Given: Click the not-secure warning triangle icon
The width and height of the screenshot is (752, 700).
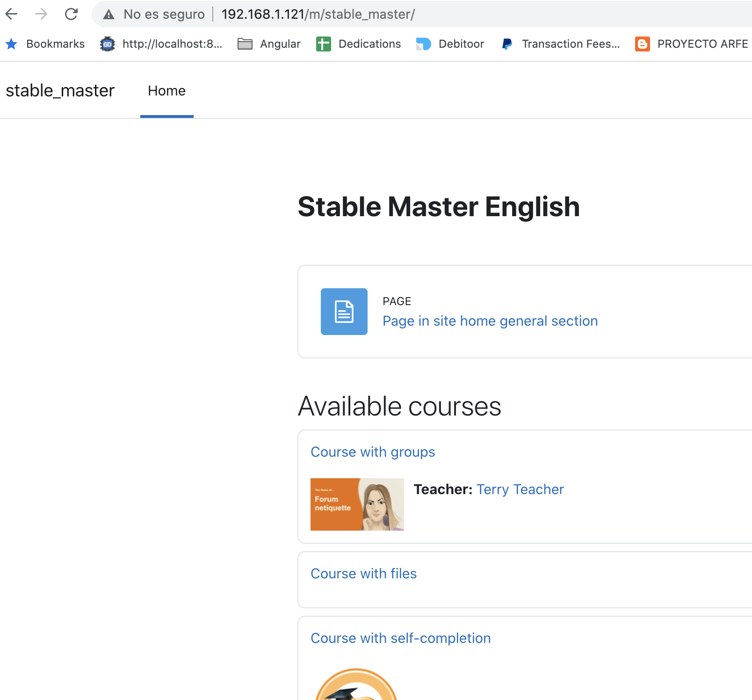Looking at the screenshot, I should point(109,15).
